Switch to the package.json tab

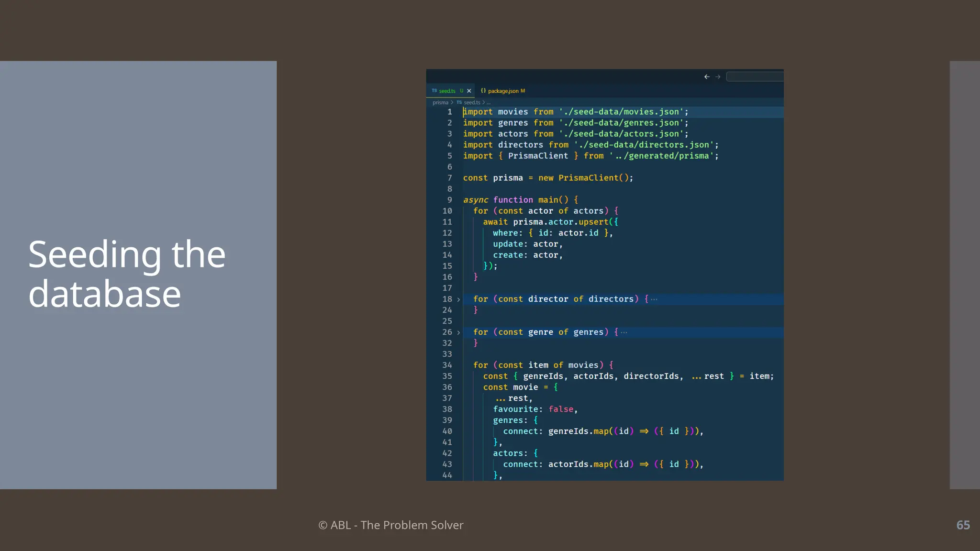click(503, 91)
